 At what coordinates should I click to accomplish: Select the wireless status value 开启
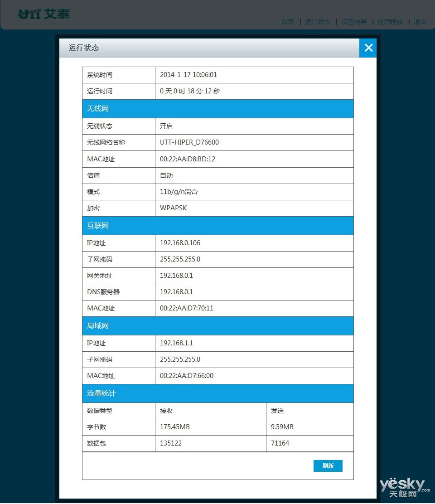pos(166,126)
